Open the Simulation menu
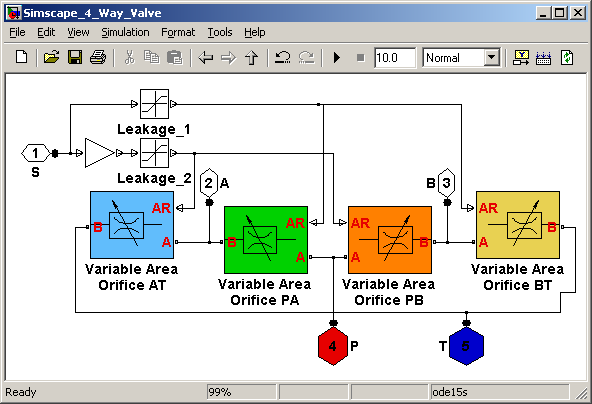The image size is (592, 404). click(125, 32)
